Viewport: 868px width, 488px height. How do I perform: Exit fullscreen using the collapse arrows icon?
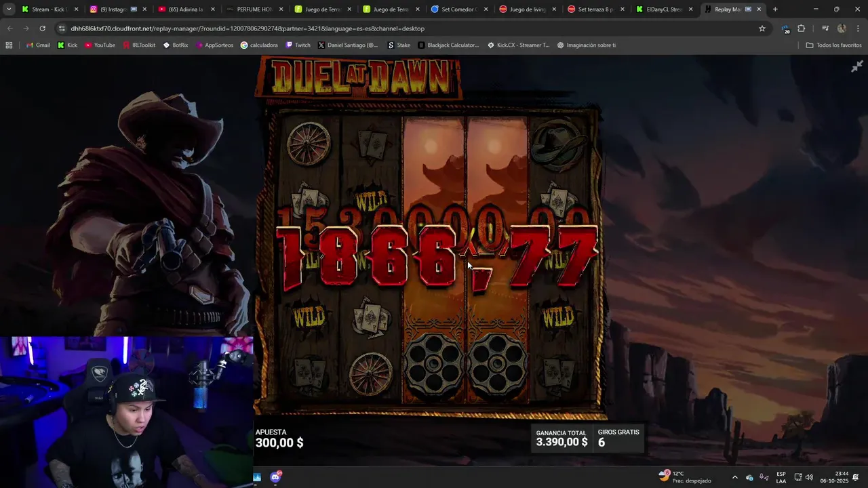point(857,66)
